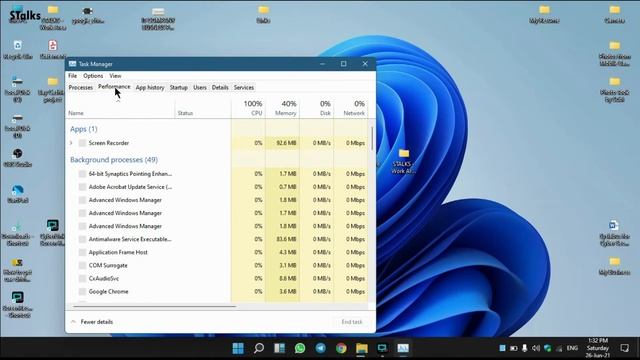Open Google Chrome from the taskbar
The width and height of the screenshot is (640, 360).
tap(341, 348)
